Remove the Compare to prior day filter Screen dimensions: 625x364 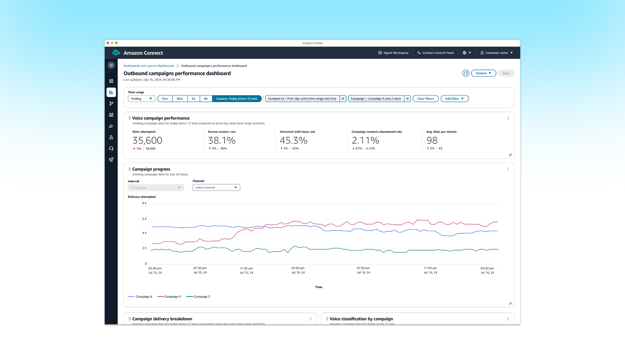(x=343, y=98)
